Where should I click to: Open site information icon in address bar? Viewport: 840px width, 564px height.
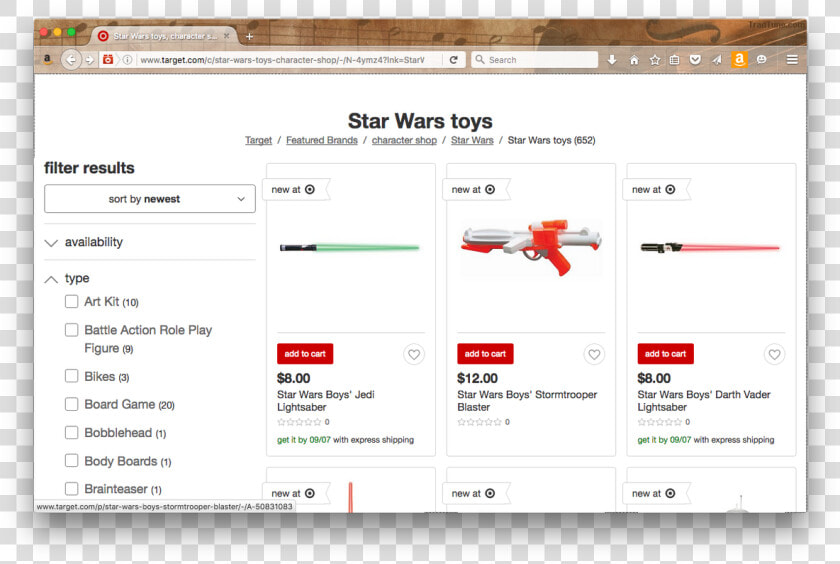click(x=127, y=59)
